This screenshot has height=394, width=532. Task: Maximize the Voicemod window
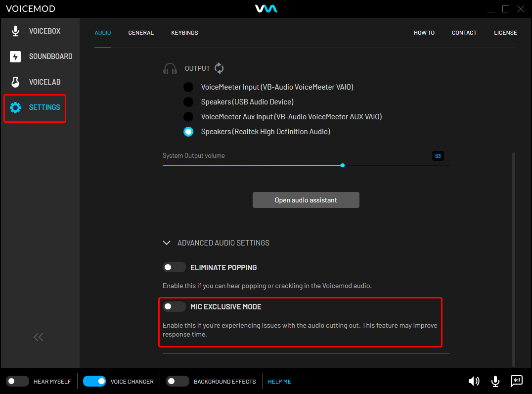click(x=506, y=9)
